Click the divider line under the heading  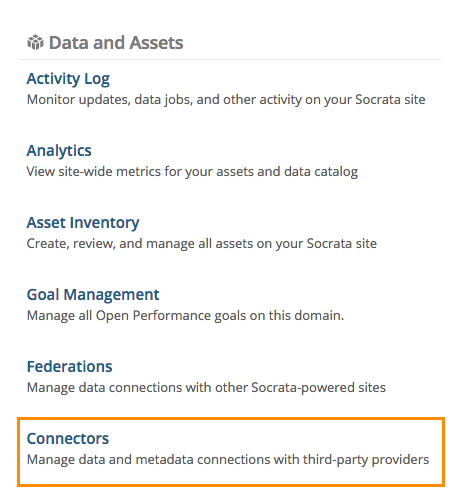[x=230, y=60]
